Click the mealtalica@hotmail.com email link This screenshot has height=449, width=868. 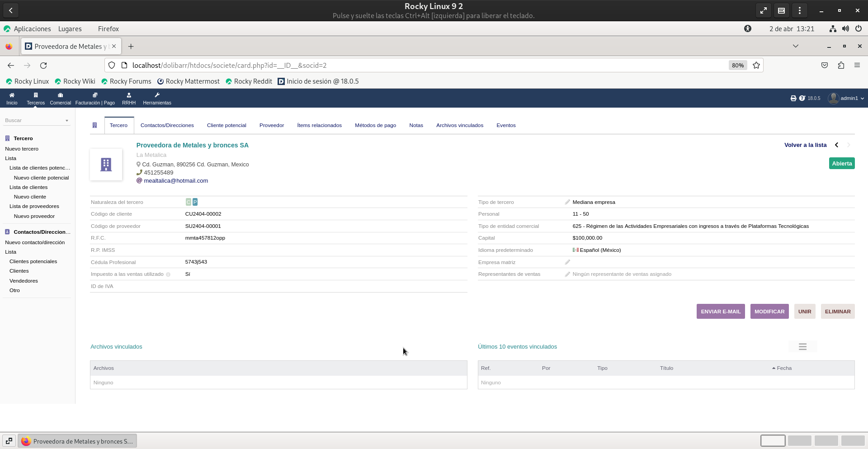(176, 181)
